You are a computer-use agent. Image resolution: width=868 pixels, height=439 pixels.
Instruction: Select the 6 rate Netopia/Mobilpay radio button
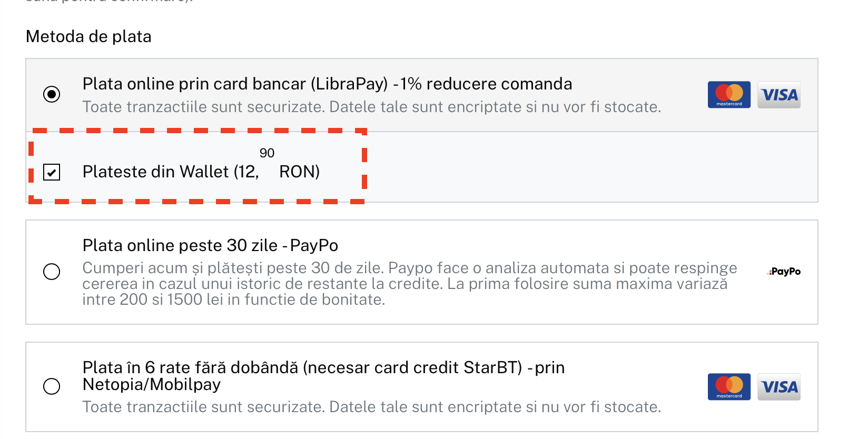pos(52,386)
